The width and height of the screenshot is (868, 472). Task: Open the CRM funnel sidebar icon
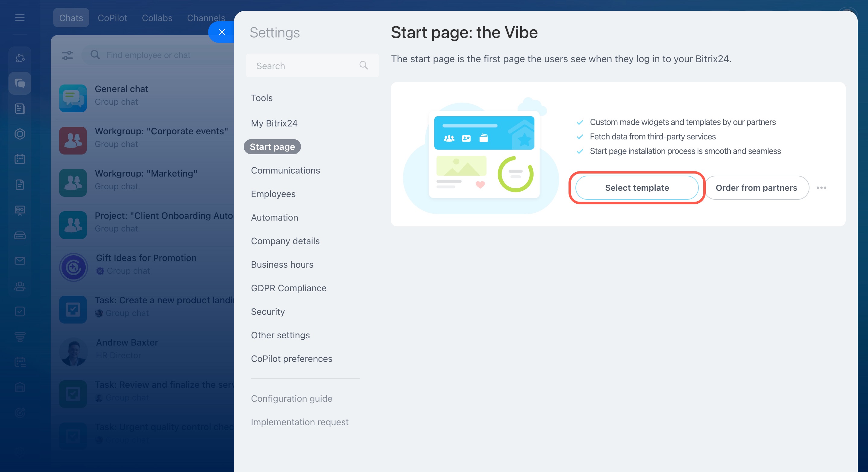pyautogui.click(x=20, y=336)
